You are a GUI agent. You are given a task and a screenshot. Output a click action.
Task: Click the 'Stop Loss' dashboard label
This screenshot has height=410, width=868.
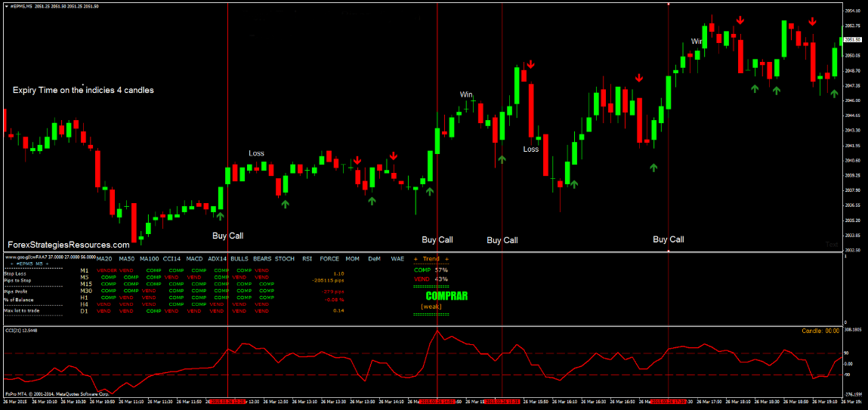click(x=15, y=273)
